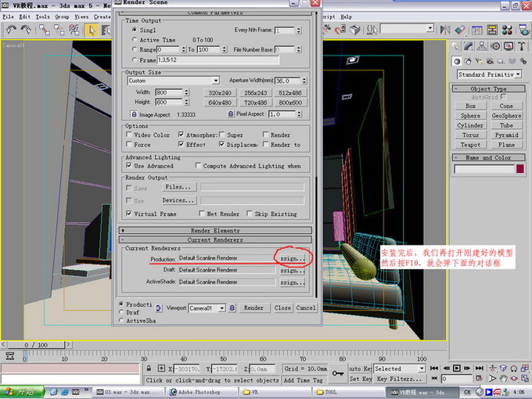Select the Select and Link tool
532x399 pixels.
point(44,31)
